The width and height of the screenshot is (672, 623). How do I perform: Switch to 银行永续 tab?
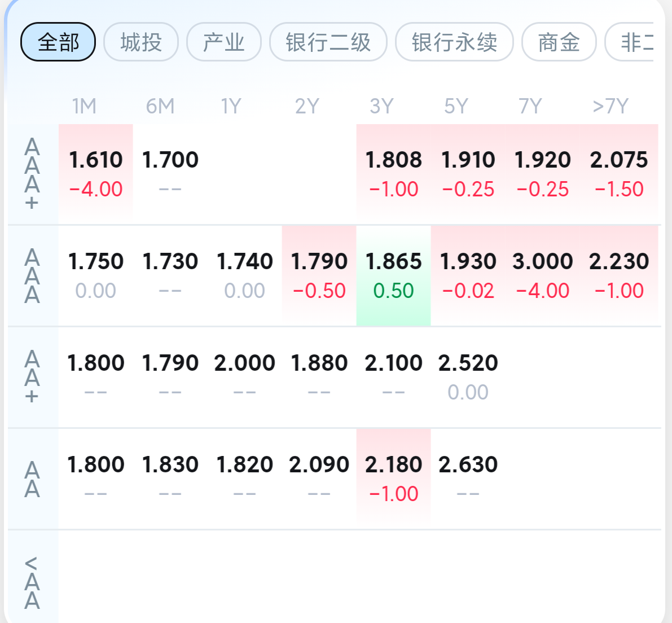tap(454, 42)
